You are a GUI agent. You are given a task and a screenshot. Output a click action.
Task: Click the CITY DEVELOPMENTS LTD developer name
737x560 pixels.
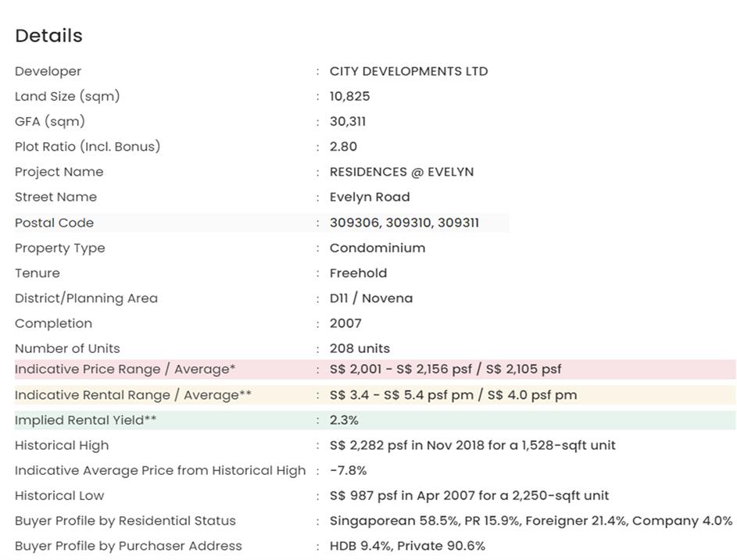pyautogui.click(x=408, y=71)
